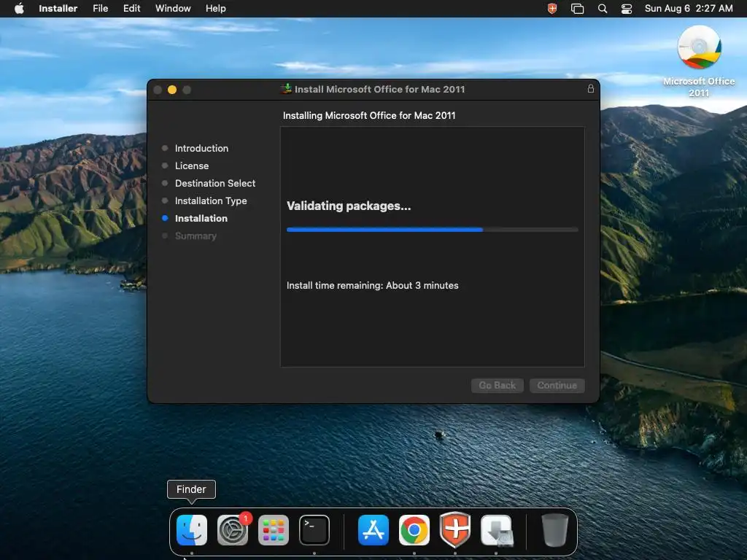Click the disabled Go Back button

[x=498, y=385]
